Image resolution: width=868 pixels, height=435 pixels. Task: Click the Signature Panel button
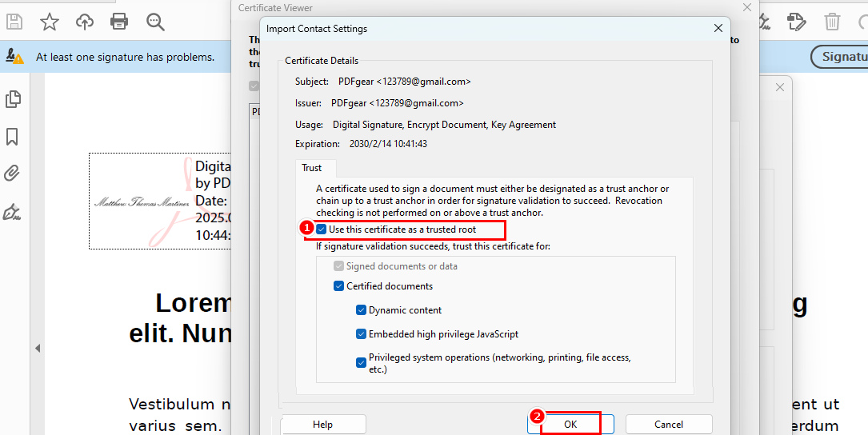pos(840,57)
